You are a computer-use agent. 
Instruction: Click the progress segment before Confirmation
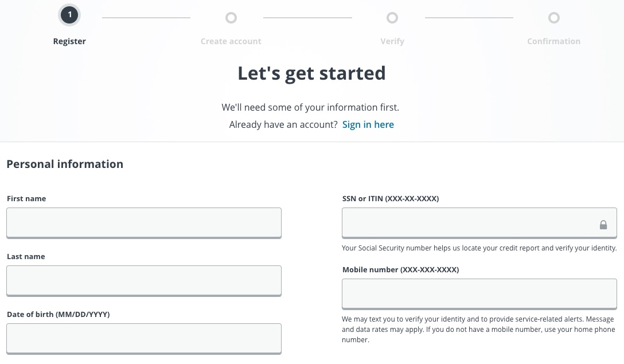click(469, 18)
